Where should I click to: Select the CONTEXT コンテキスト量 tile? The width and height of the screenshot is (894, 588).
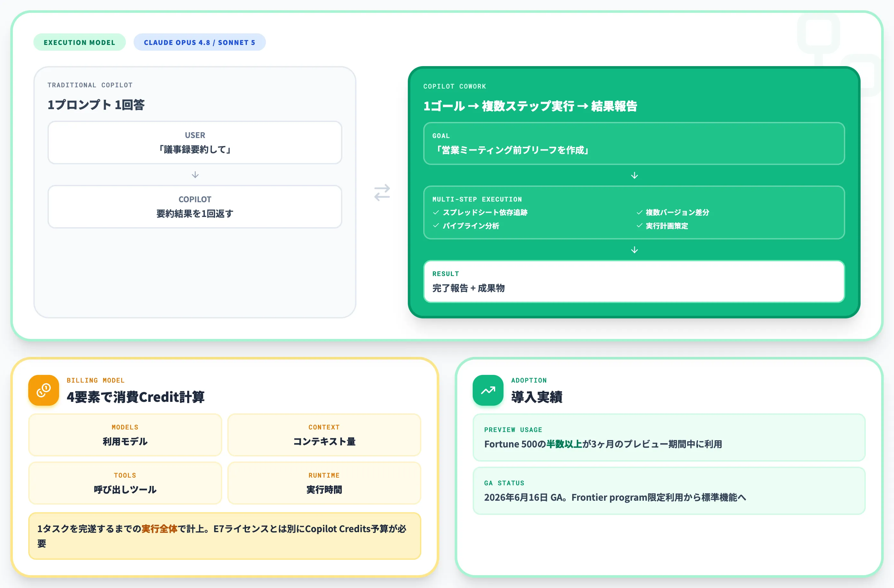point(324,435)
